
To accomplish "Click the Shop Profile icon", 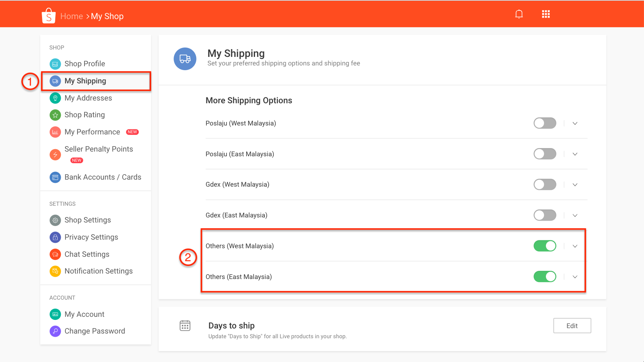I will (x=55, y=64).
